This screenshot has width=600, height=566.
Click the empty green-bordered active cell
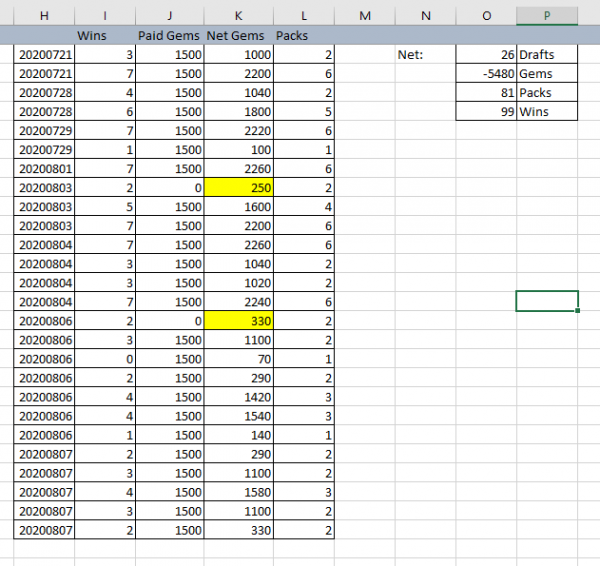547,301
